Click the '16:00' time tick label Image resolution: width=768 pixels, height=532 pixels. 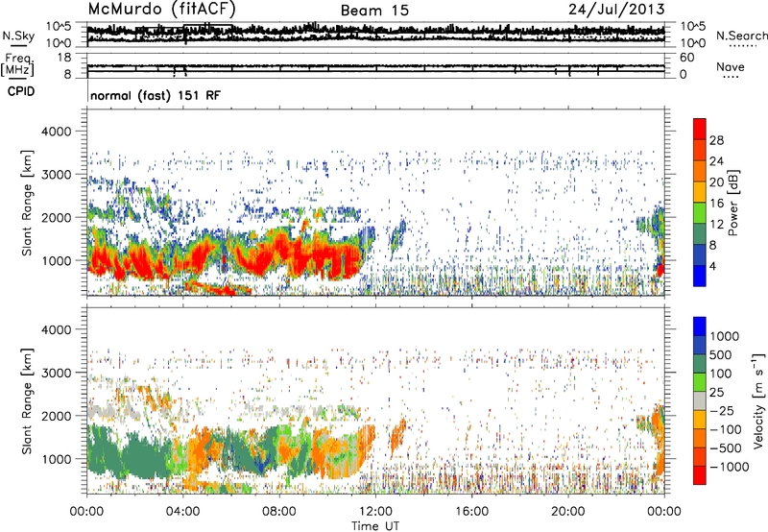[471, 512]
